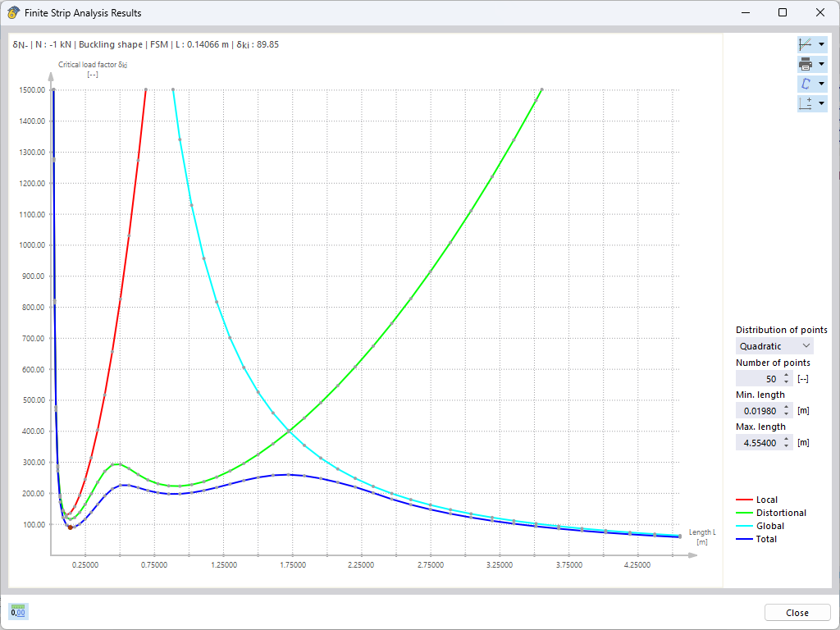Click the Finite Strip Analysis title bar icon
840x630 pixels.
13,12
